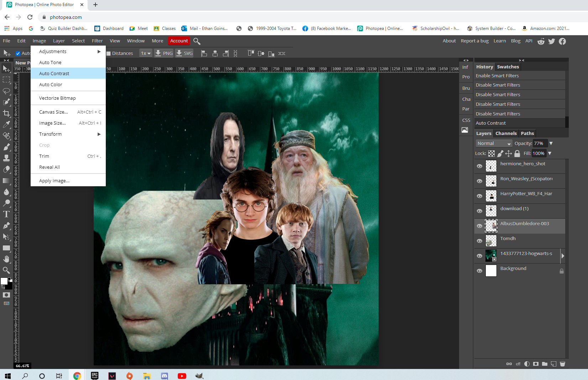
Task: Open the CSS side panel button
Action: point(466,120)
